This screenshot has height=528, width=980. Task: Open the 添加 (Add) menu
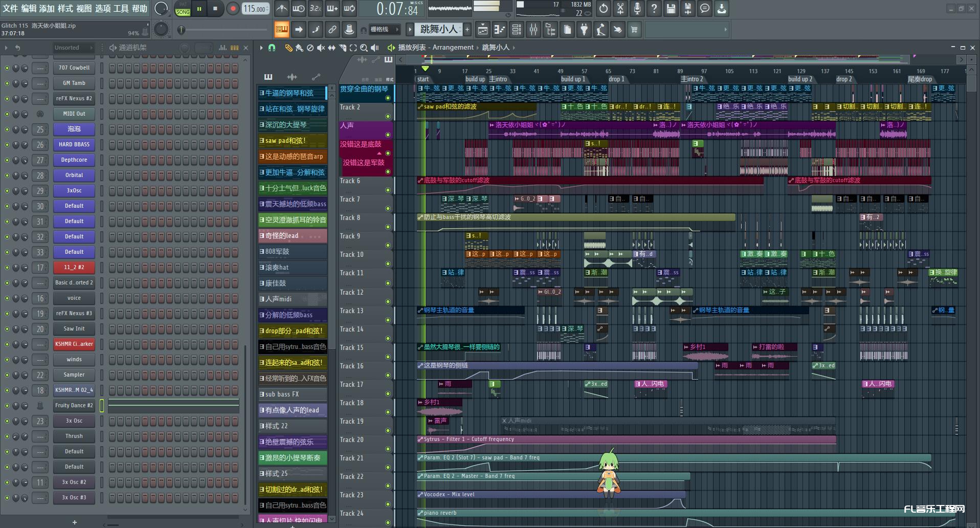pos(47,8)
